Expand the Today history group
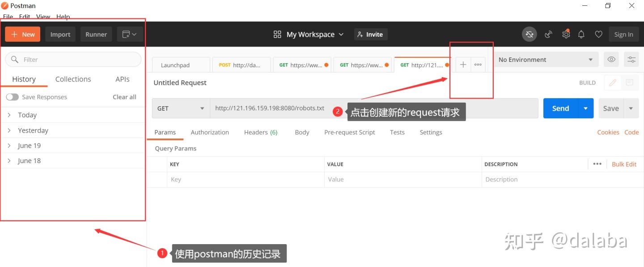644x267 pixels. pos(73,115)
